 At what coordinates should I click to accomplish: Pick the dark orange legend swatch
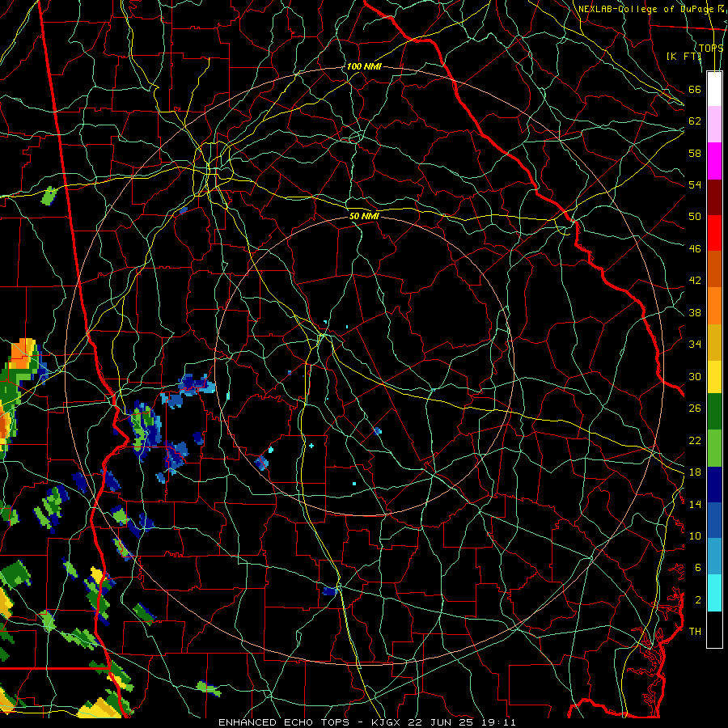point(714,269)
